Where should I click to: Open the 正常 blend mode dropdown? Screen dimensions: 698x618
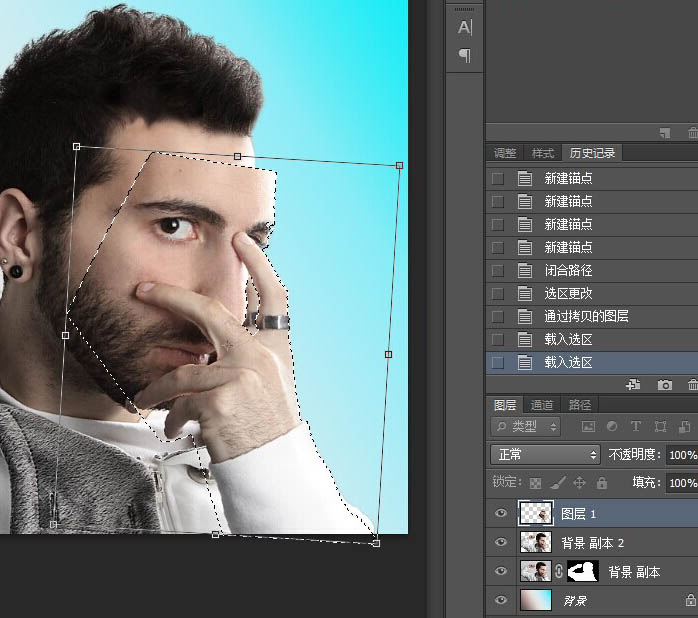tap(545, 455)
